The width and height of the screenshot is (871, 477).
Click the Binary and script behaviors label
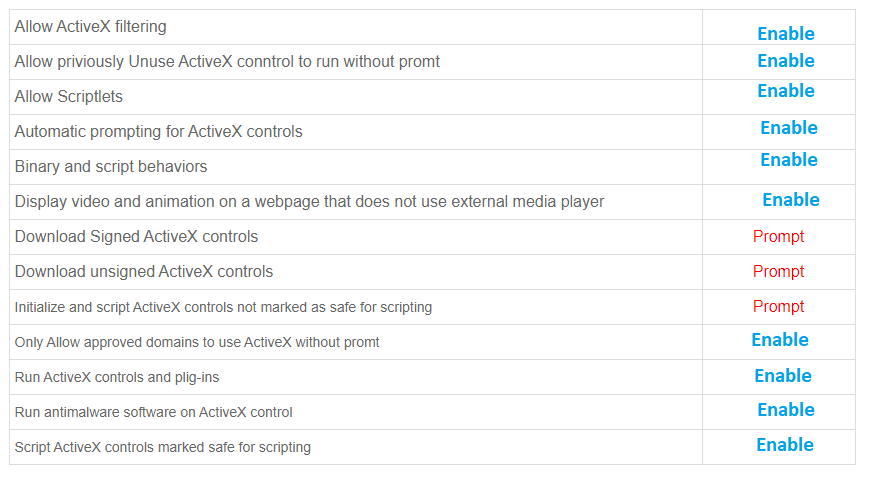(110, 167)
